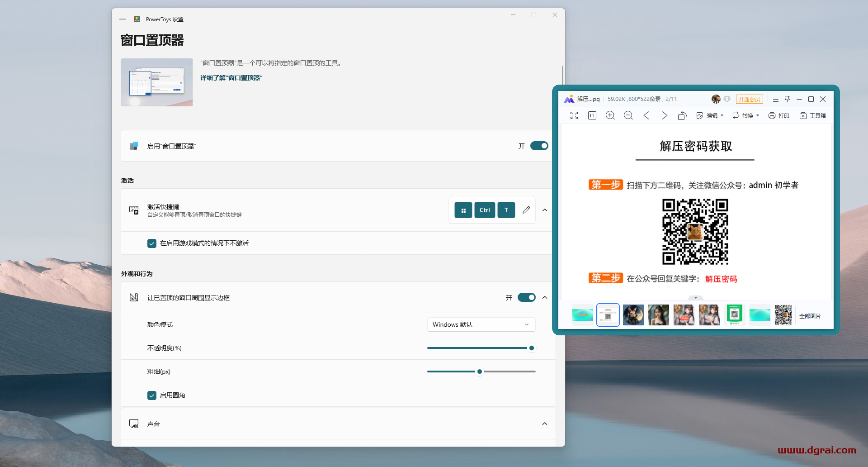Minimize the PowerToys settings window
This screenshot has height=467, width=868.
[513, 15]
